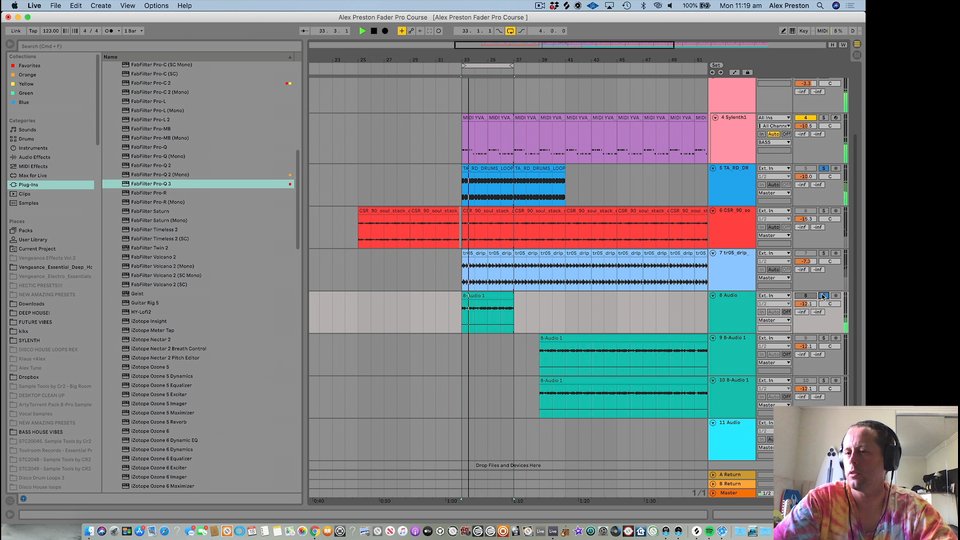The width and height of the screenshot is (960, 540).
Task: Open the Drums category
Action: tap(26, 139)
